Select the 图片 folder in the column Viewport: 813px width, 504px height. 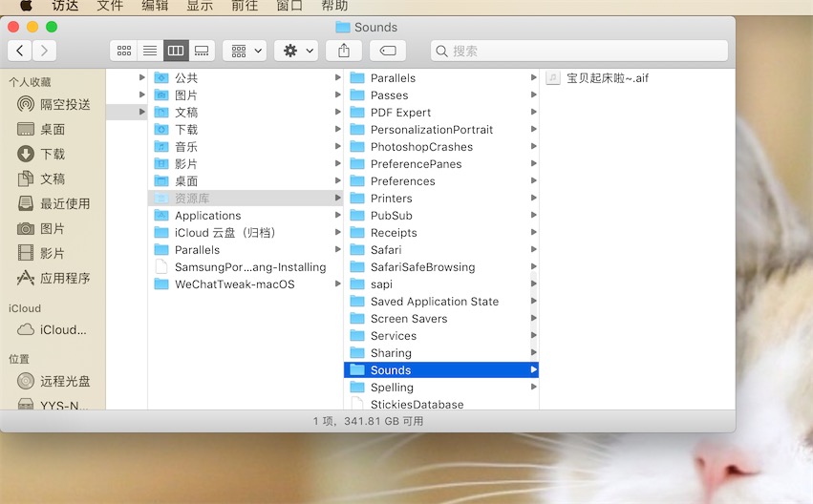click(246, 95)
